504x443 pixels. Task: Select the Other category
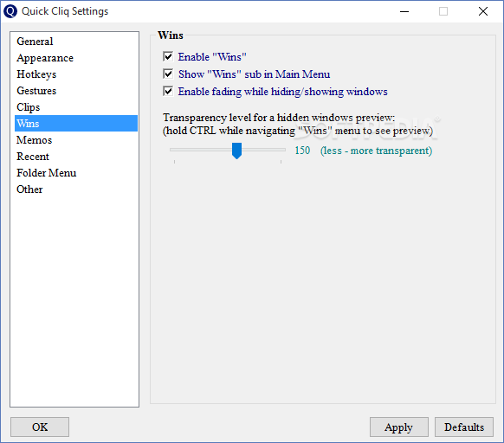[x=76, y=189]
